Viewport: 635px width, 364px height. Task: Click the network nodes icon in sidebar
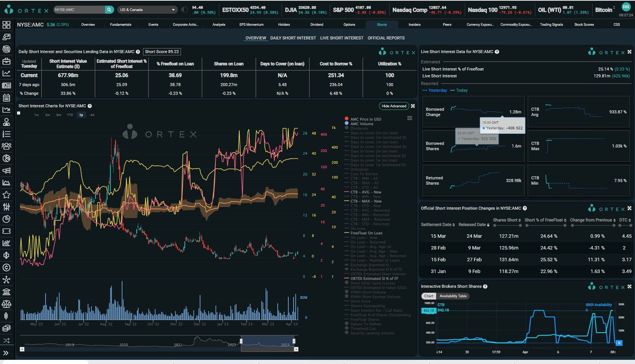tap(6, 279)
